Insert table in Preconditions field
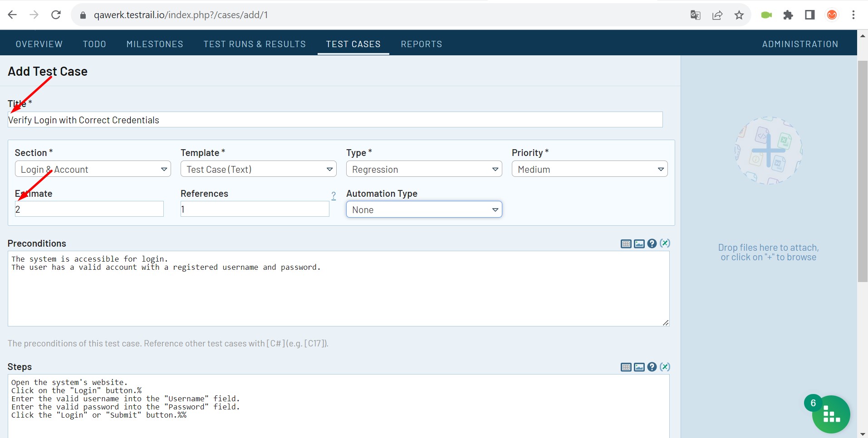The width and height of the screenshot is (868, 438). click(626, 244)
